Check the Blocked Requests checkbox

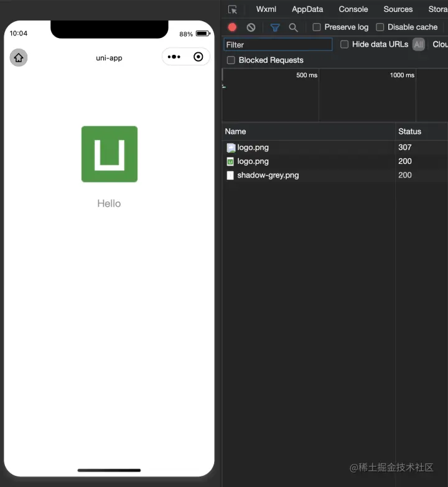tap(231, 60)
